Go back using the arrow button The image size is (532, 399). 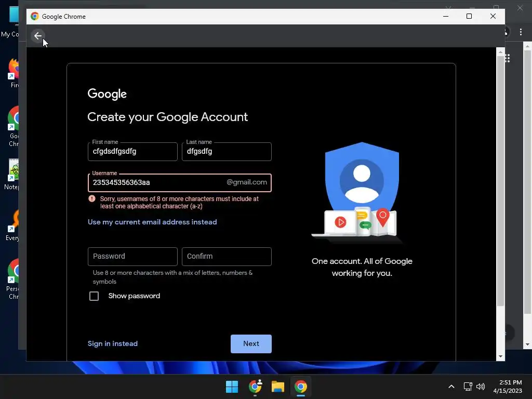(x=37, y=36)
